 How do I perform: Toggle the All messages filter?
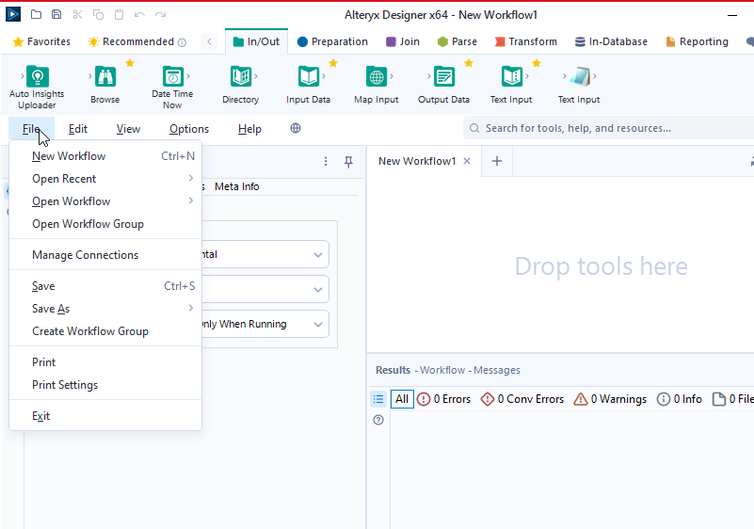click(402, 399)
